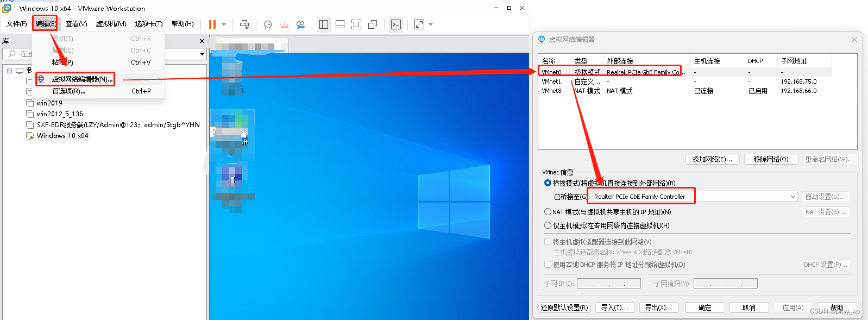Click the Take Snapshot clock icon

click(267, 24)
